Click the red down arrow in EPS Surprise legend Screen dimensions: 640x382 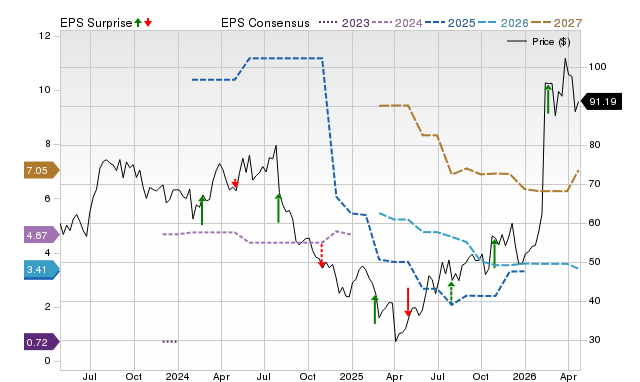(148, 22)
